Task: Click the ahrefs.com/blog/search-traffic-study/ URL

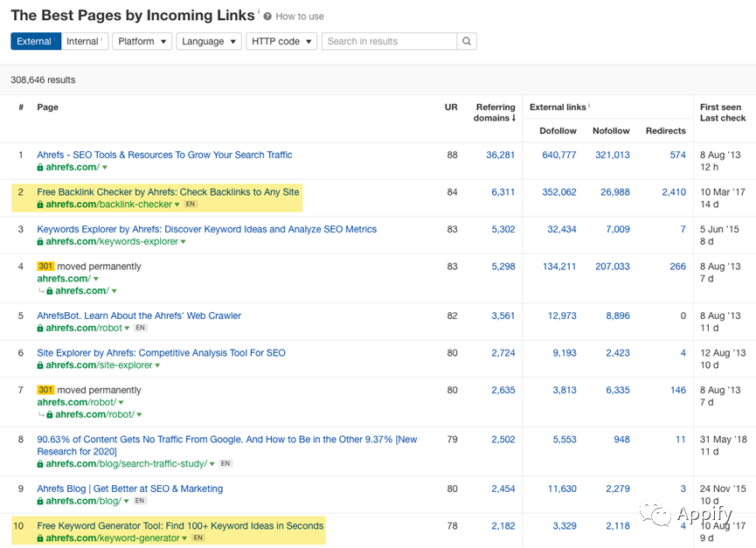Action: click(127, 463)
